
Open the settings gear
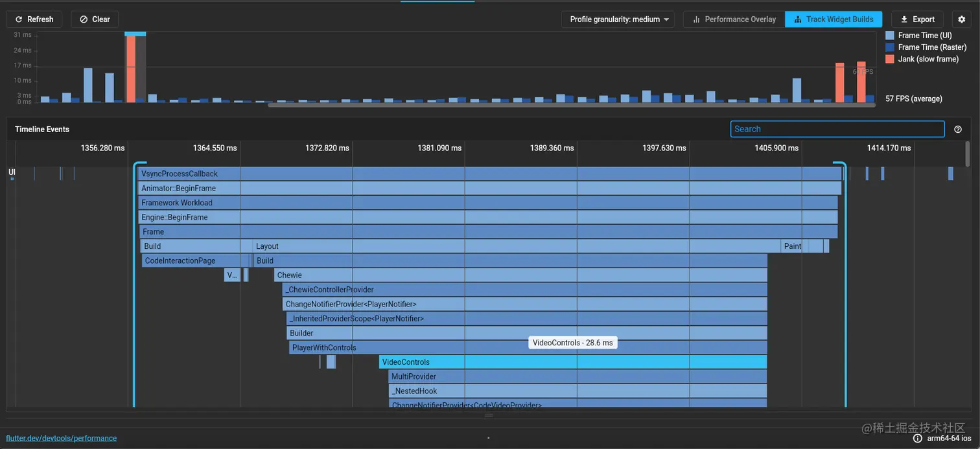962,19
